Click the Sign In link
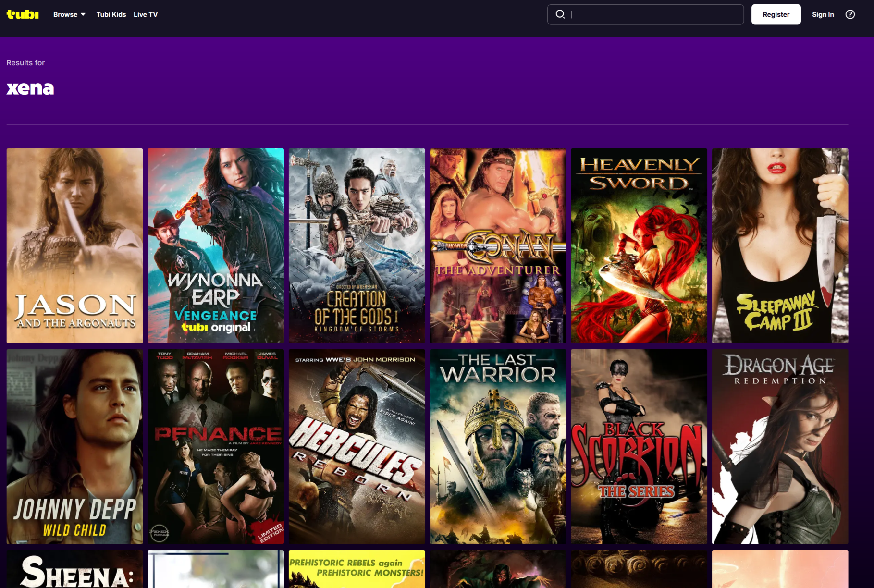The width and height of the screenshot is (874, 588). point(823,14)
